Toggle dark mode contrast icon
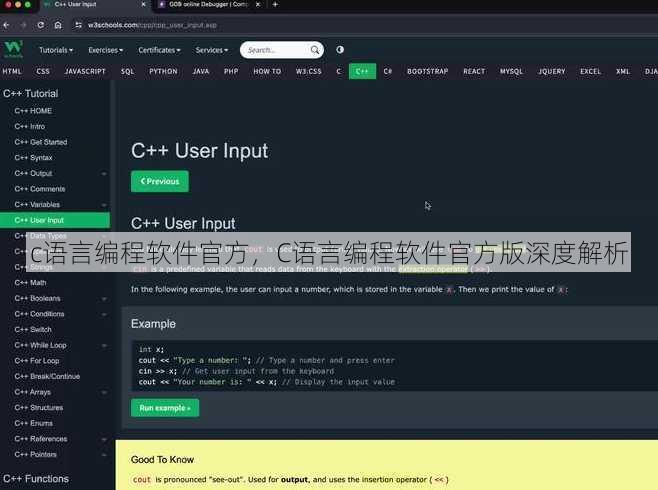658x490 pixels. (340, 50)
